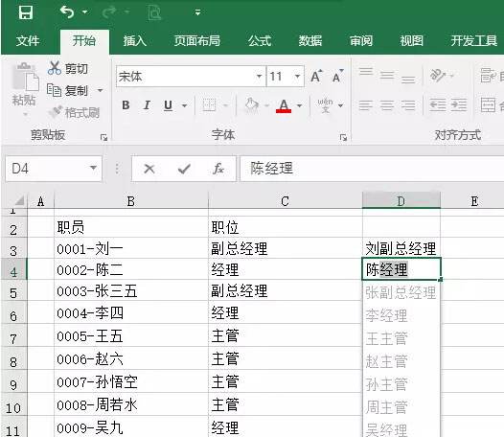Click the Cancel X in formula bar
Screen dimensions: 504x437
coord(149,169)
